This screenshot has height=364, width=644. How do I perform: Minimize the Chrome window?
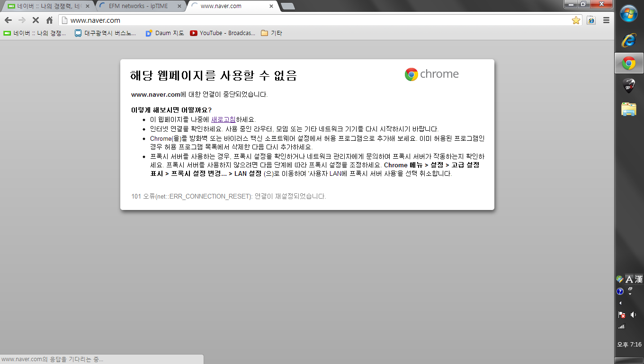572,4
